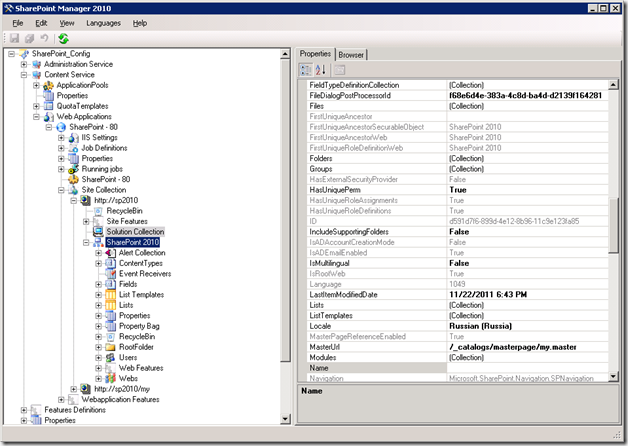The width and height of the screenshot is (628, 446).
Task: Expand the Site Features node
Action: click(86, 221)
